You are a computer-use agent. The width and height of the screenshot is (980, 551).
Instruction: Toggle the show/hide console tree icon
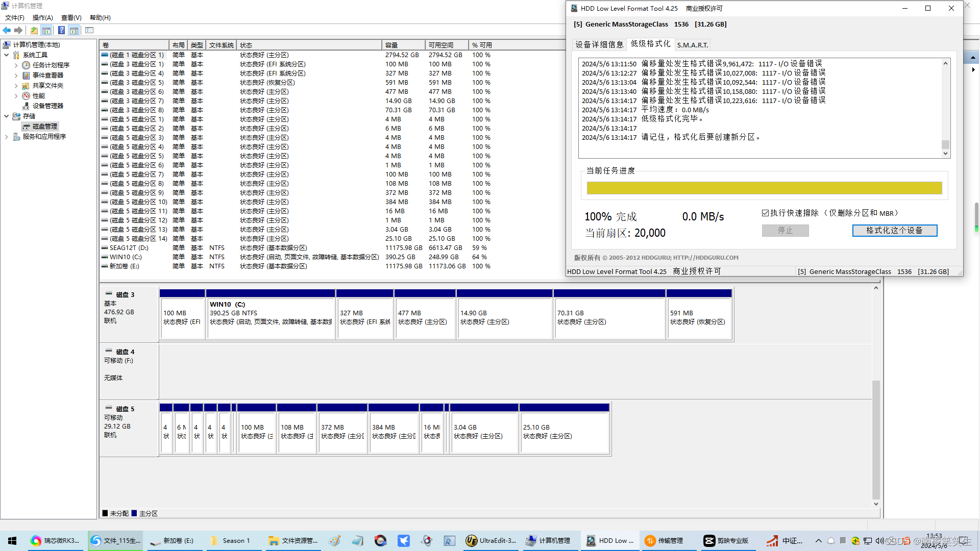tap(46, 30)
